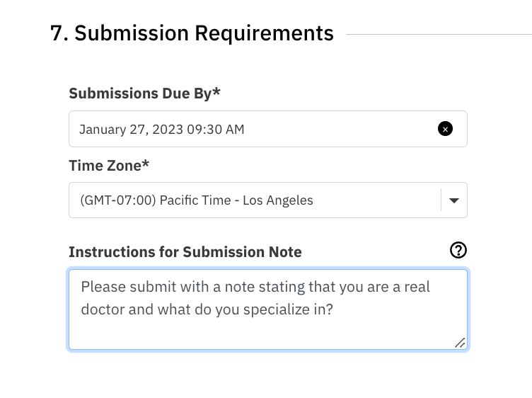Click "Please submit" at start of note

(128, 288)
